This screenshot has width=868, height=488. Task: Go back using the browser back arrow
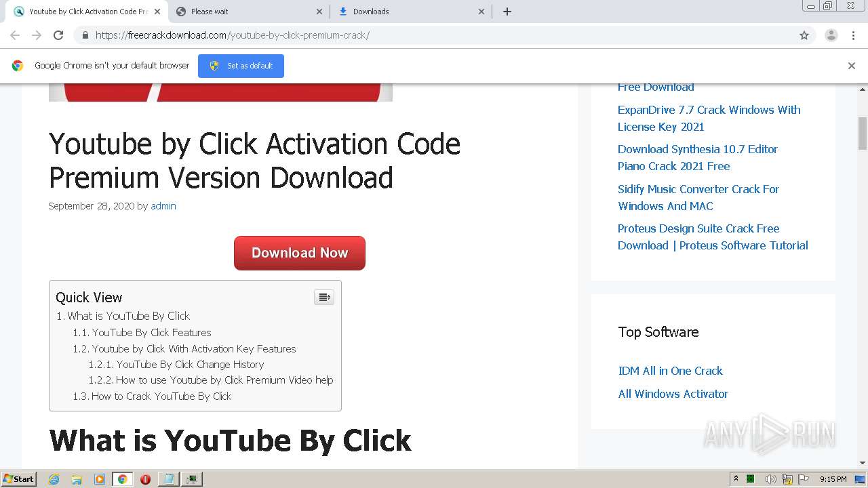(x=15, y=35)
